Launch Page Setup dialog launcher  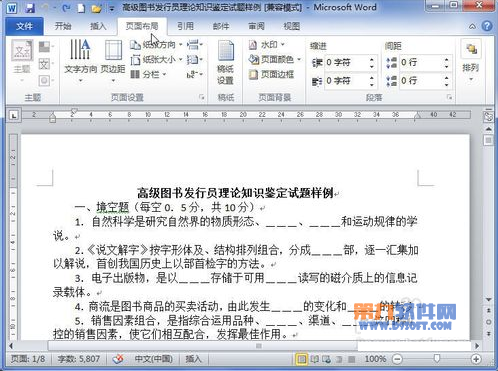[x=202, y=97]
